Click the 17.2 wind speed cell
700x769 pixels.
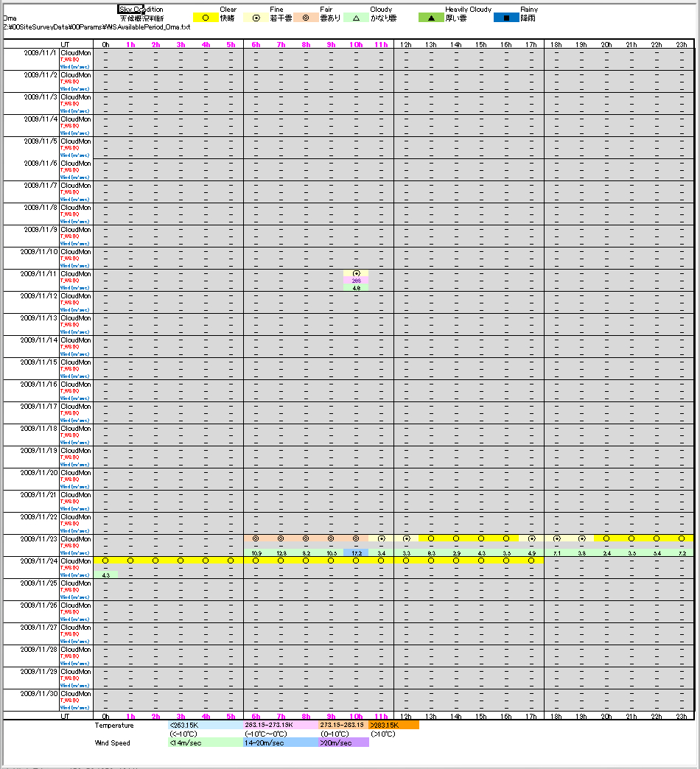pyautogui.click(x=356, y=552)
